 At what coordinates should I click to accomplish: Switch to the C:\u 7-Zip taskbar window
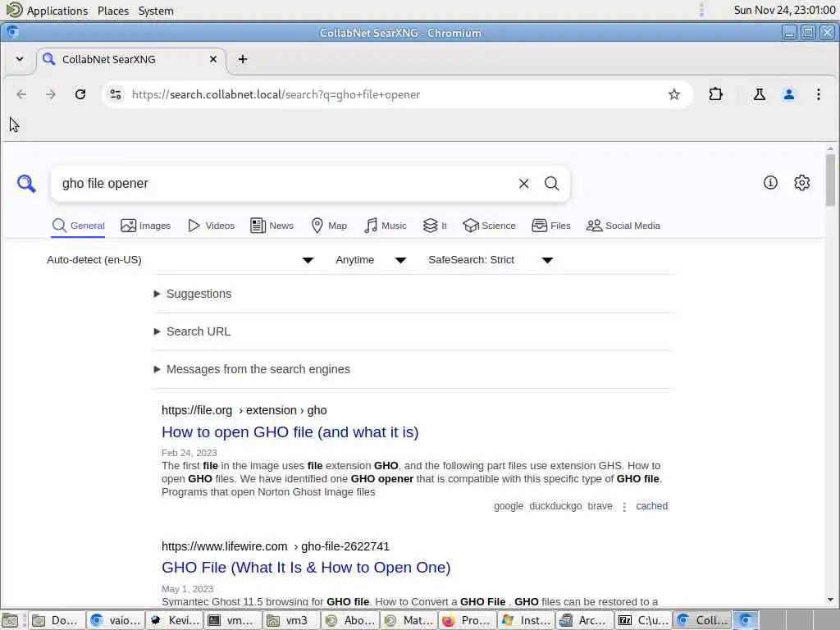point(643,620)
